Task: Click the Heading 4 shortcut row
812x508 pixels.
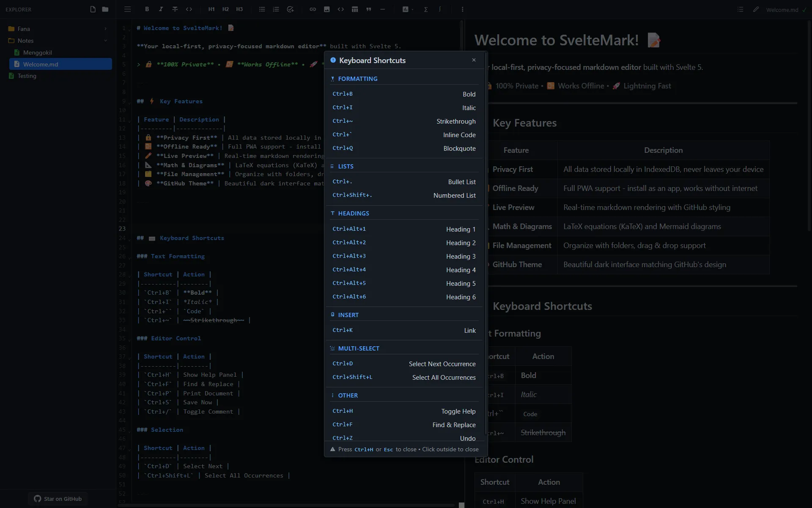Action: 404,270
